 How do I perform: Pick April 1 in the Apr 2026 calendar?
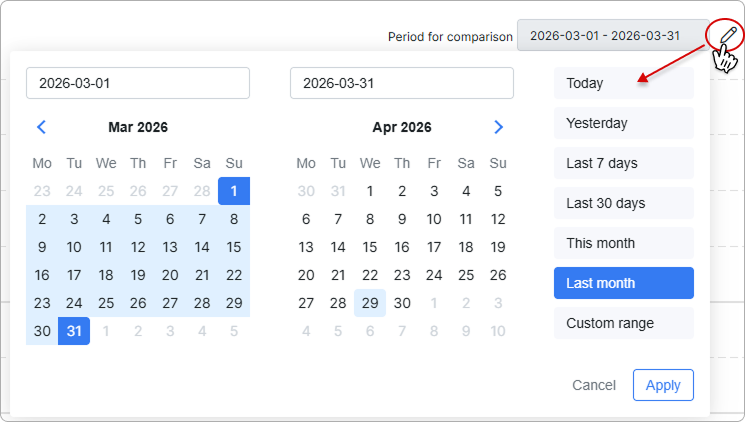click(370, 191)
